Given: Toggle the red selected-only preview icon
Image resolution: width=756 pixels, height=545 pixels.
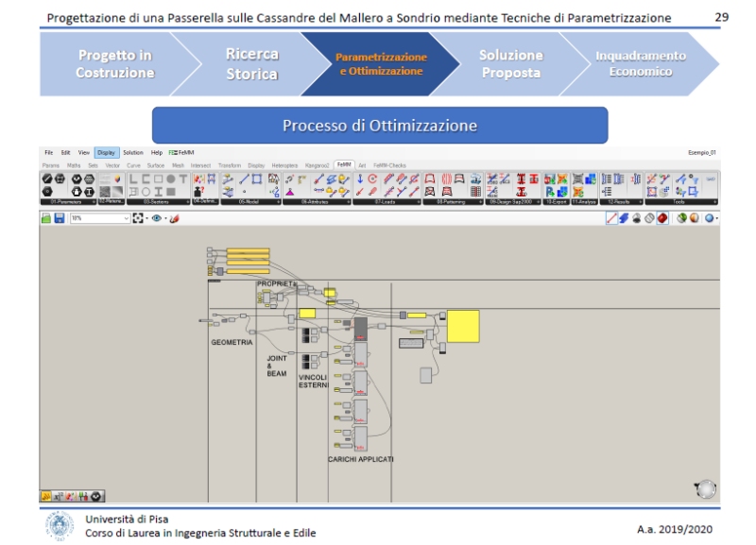Looking at the screenshot, I should pos(662,218).
